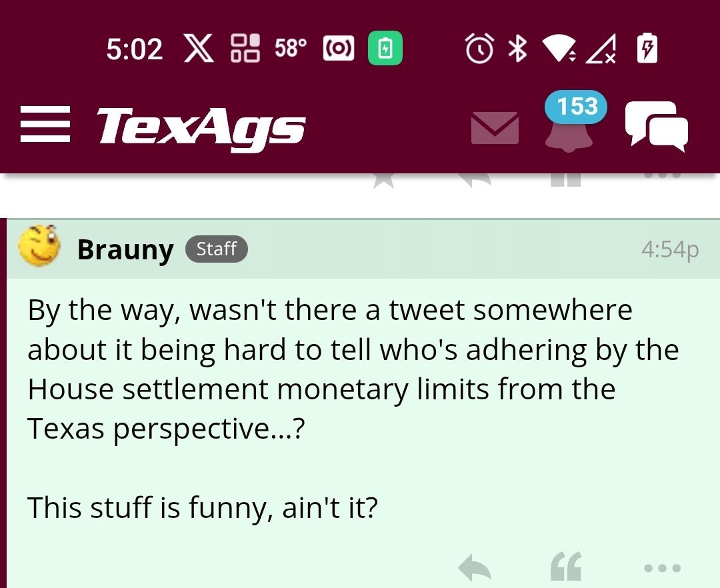Tap the X app status icon

click(198, 49)
